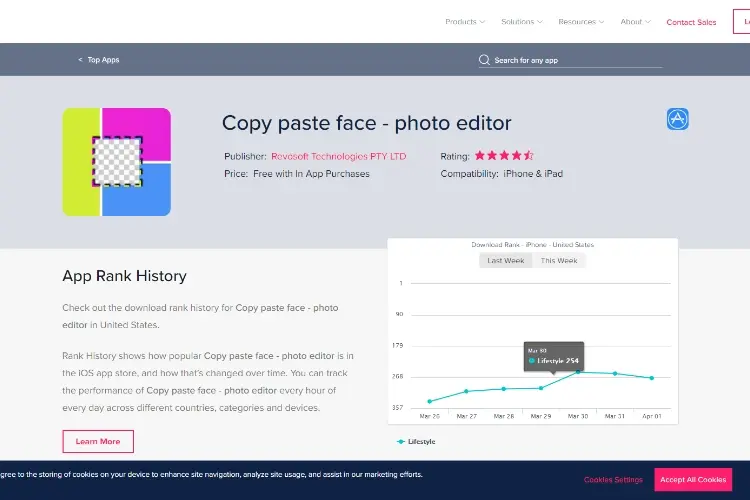Select the Mar 30 data point
Screen dimensions: 750x500
[x=578, y=372]
